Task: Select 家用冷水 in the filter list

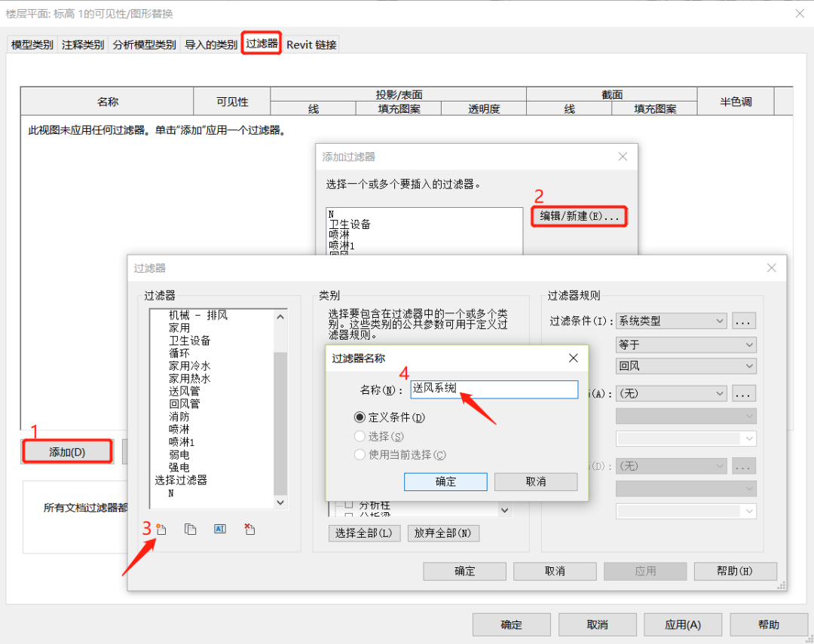Action: (189, 366)
